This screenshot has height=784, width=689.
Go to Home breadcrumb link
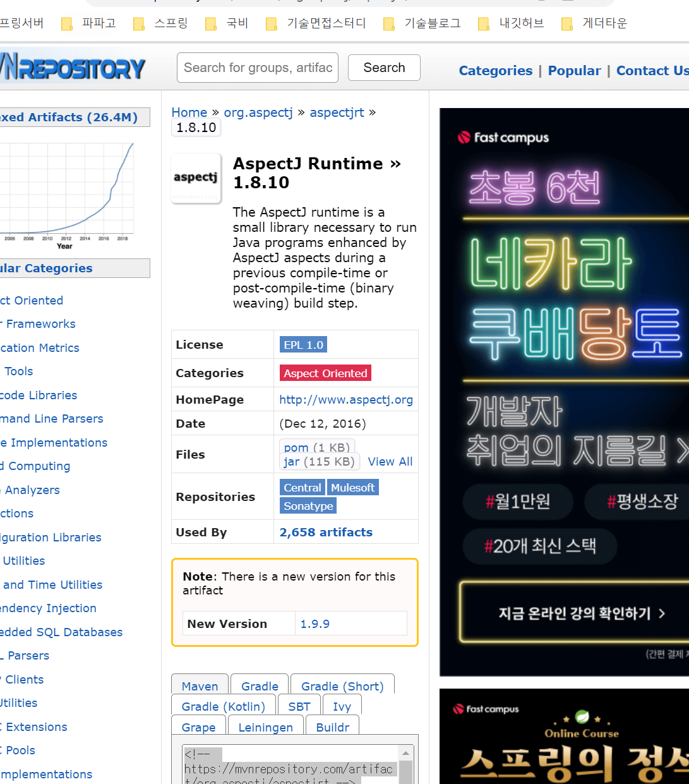pos(189,112)
